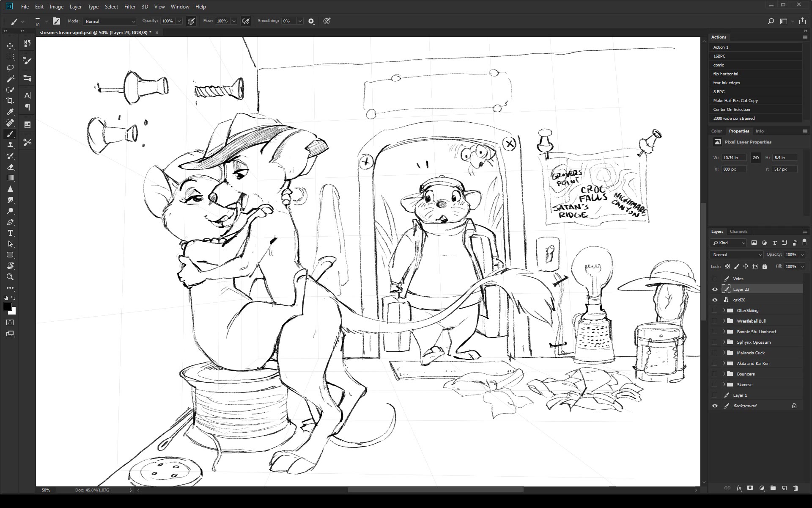Pick the Eraser tool
The image size is (812, 508).
(10, 167)
